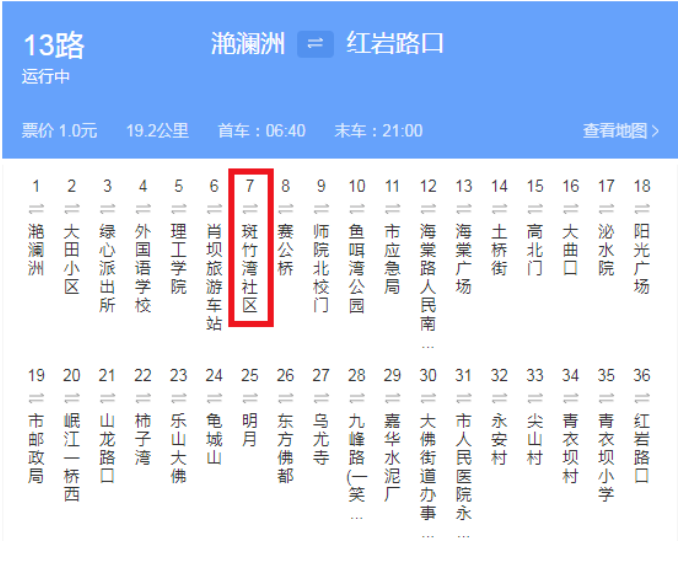Click the 票价 1.0元 fare text
Screen dimensions: 679x562
pyautogui.click(x=59, y=131)
